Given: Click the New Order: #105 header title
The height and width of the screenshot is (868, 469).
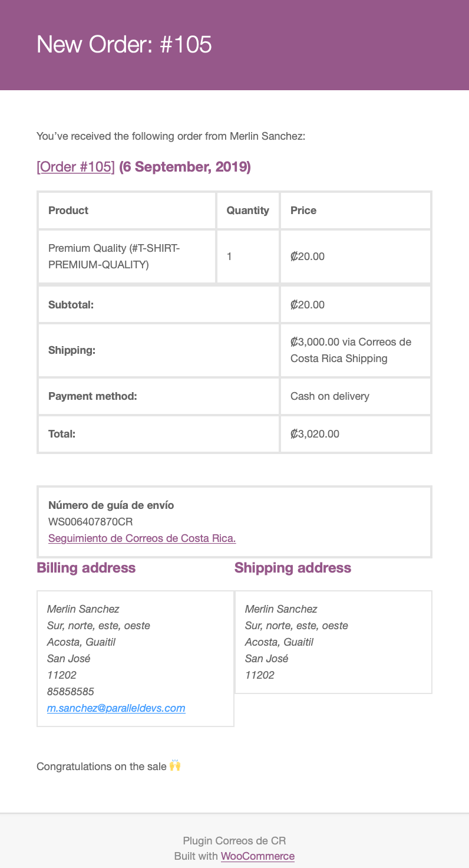Looking at the screenshot, I should coord(124,44).
